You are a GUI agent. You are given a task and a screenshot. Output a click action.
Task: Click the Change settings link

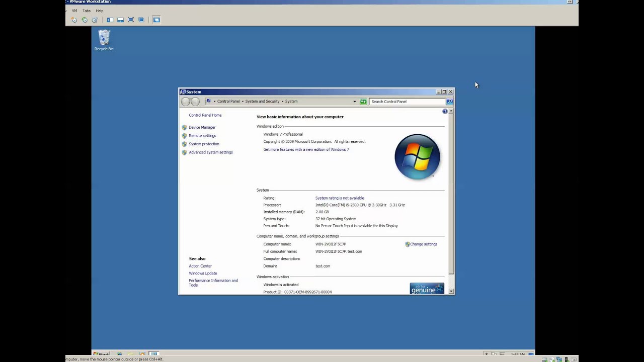coord(424,244)
